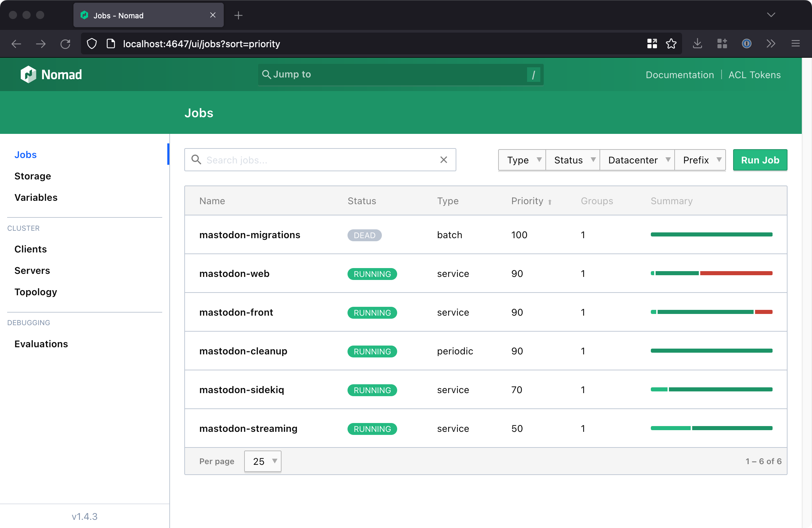This screenshot has width=812, height=528.
Task: Click the Nomad logo in the header
Action: [x=51, y=74]
